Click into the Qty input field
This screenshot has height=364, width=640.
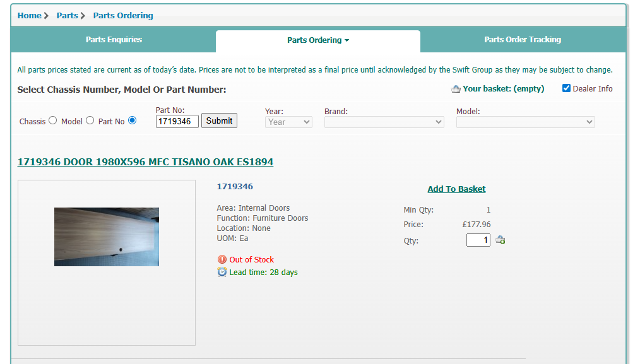pyautogui.click(x=478, y=240)
